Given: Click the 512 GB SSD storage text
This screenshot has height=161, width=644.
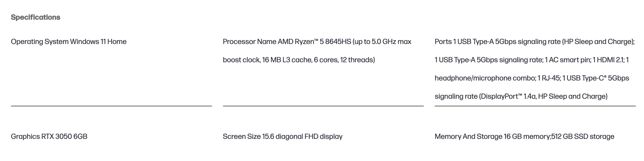Looking at the screenshot, I should tap(583, 136).
